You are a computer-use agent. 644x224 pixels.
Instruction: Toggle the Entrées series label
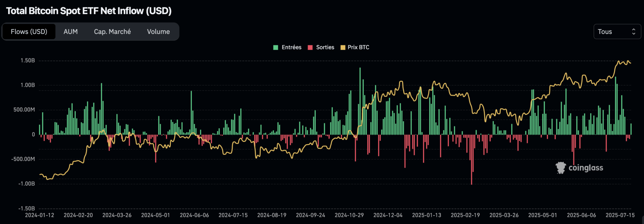coord(291,47)
